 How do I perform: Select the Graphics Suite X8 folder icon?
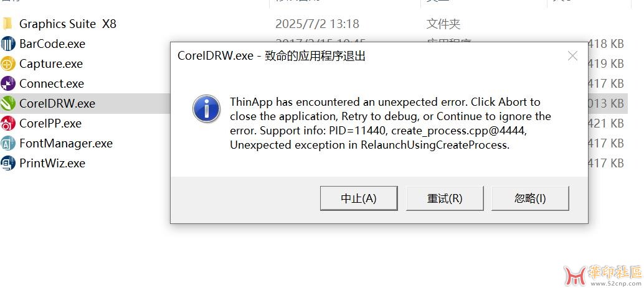point(7,24)
